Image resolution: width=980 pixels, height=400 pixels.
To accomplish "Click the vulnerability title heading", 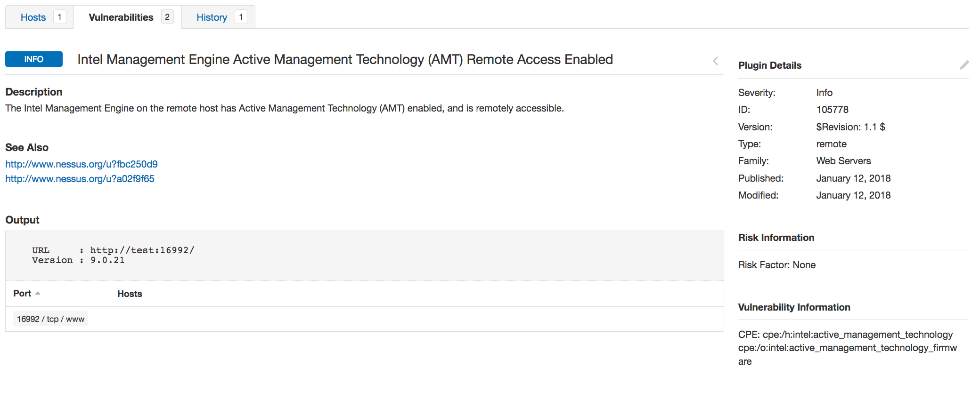I will [x=345, y=59].
